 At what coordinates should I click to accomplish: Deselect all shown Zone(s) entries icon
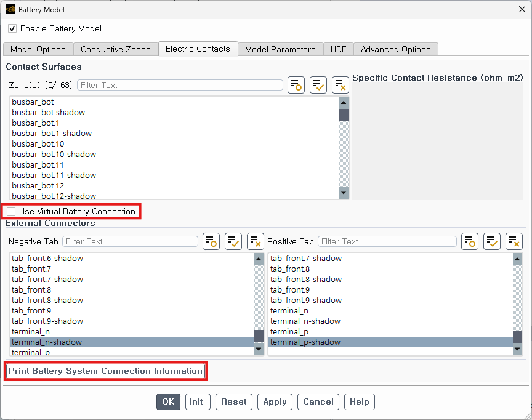(341, 85)
